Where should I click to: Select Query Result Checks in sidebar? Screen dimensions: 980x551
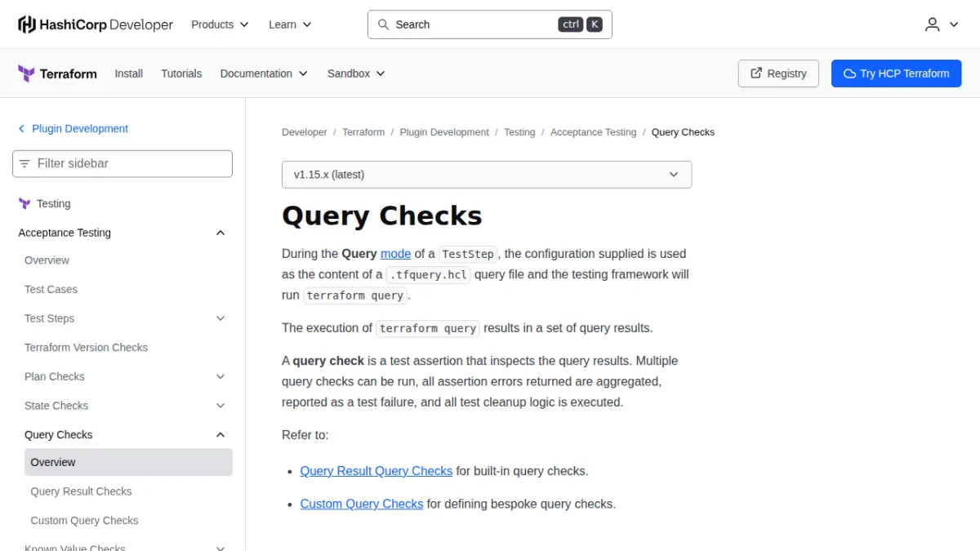tap(81, 491)
